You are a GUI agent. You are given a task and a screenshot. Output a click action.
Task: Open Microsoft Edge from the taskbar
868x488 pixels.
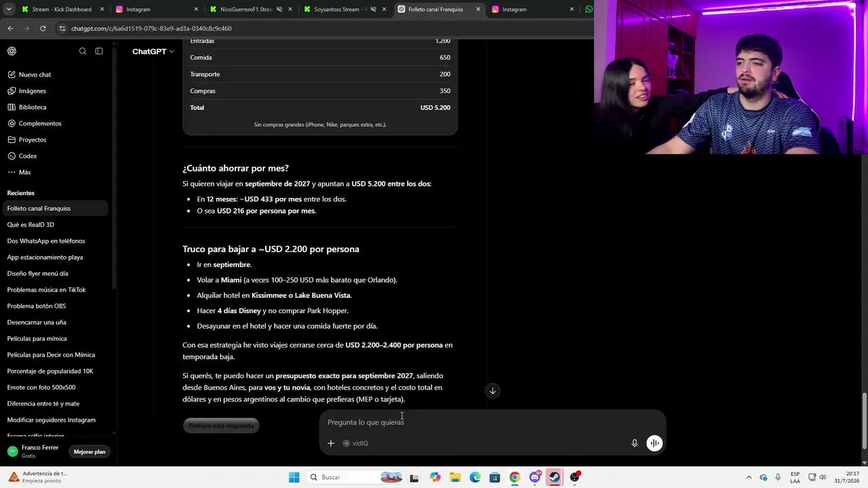click(x=475, y=477)
